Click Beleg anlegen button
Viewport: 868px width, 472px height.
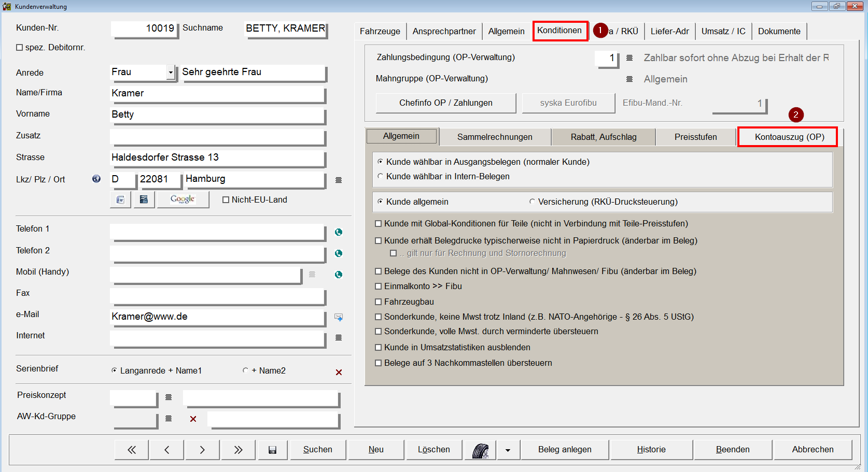pos(565,450)
